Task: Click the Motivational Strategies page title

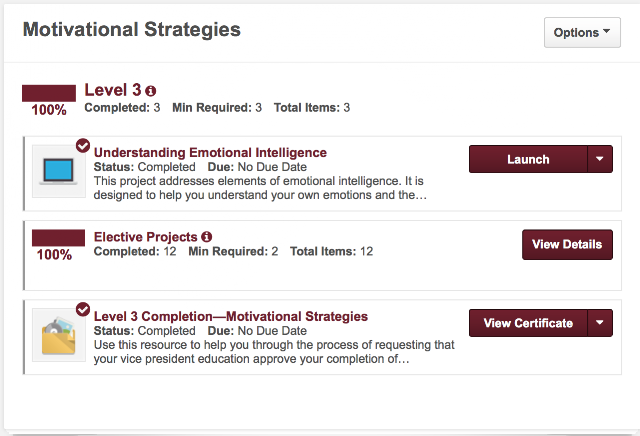Action: [x=132, y=30]
